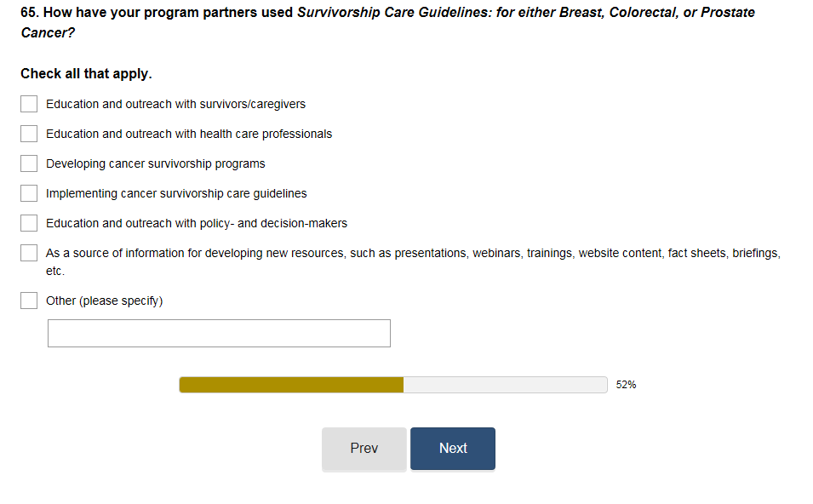Click the filled portion of progress bar
Screen dimensions: 813x504
(290, 385)
